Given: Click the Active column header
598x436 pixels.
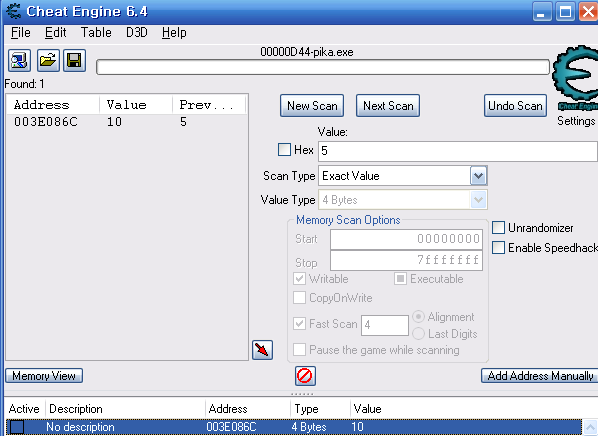Looking at the screenshot, I should coord(24,409).
